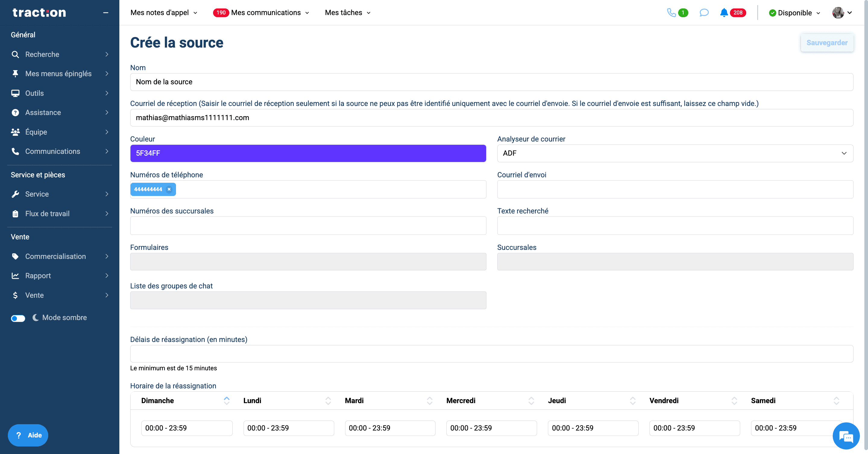Open the Analyseur de courrier ADF dropdown

675,154
